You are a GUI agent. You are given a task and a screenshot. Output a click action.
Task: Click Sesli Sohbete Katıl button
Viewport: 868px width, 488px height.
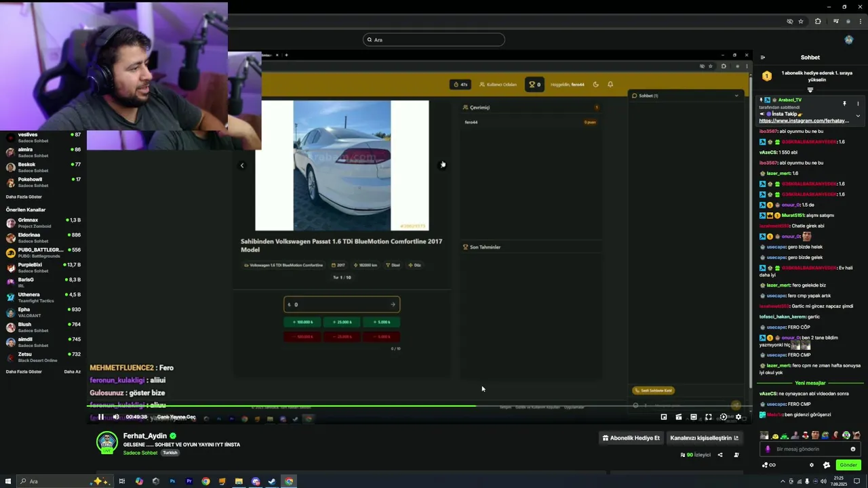(x=653, y=390)
